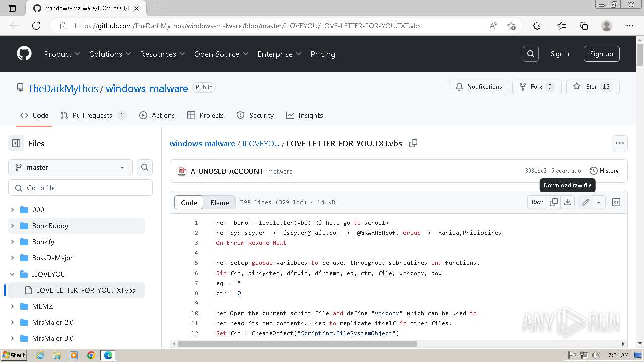Click the Sign up button
The image size is (644, 362).
point(601,54)
